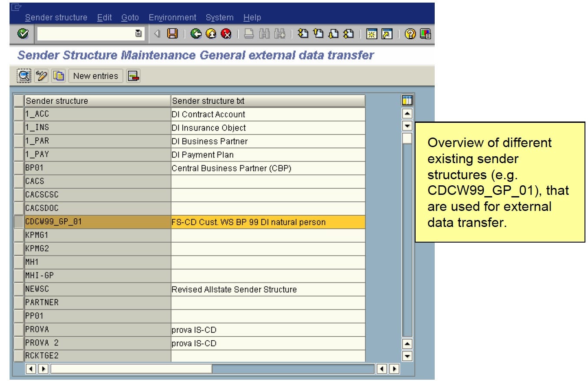Toggle row selector for 1_INS
Viewport: 588px width, 381px height.
(19, 128)
